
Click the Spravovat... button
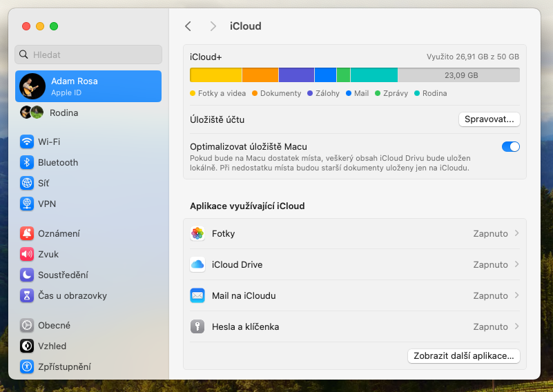pos(489,119)
